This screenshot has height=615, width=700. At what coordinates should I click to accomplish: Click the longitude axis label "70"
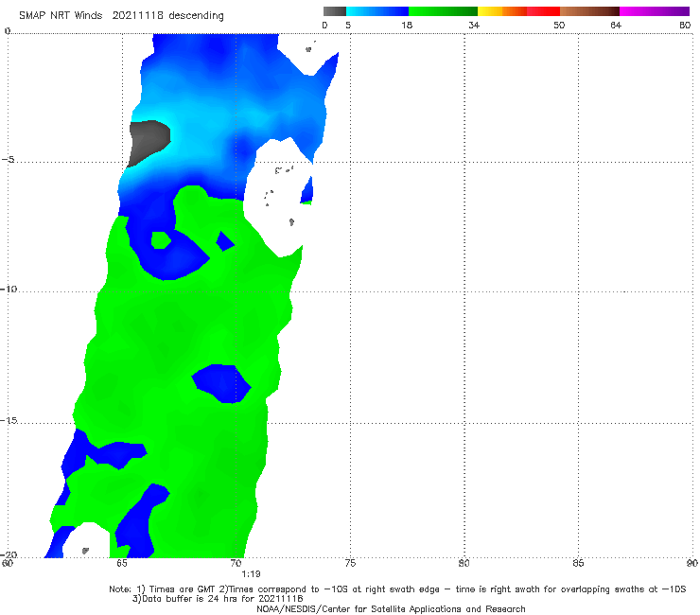236,563
